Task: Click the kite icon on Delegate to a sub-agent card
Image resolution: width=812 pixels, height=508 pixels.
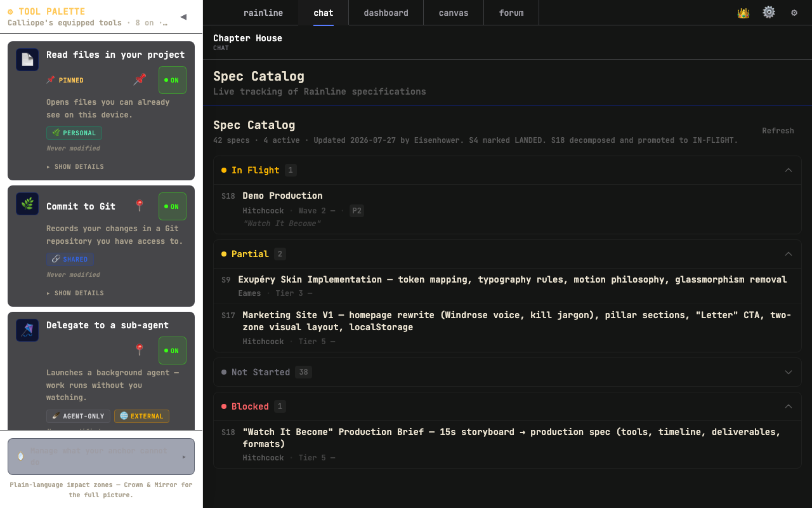Action: 27,330
